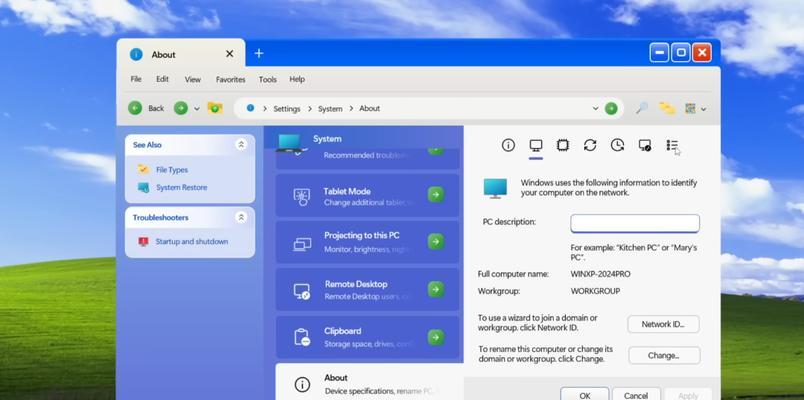The image size is (804, 400).
Task: Click the About info icon in list
Action: [x=302, y=384]
